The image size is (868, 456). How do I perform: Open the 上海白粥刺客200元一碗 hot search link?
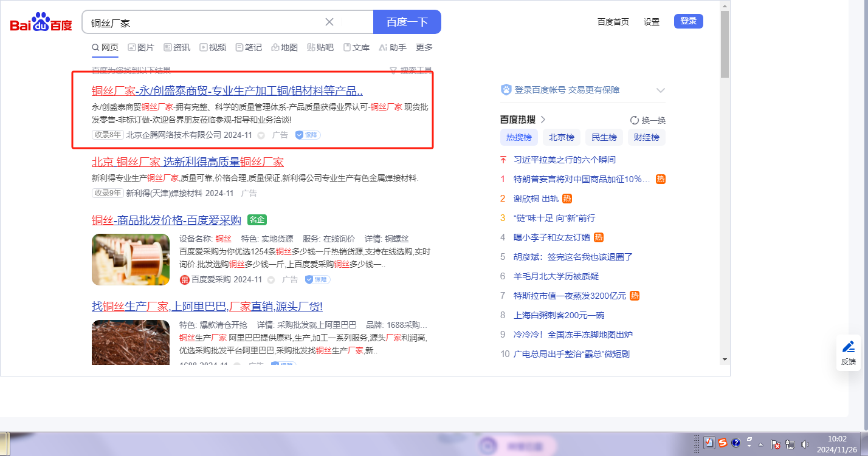(x=559, y=315)
